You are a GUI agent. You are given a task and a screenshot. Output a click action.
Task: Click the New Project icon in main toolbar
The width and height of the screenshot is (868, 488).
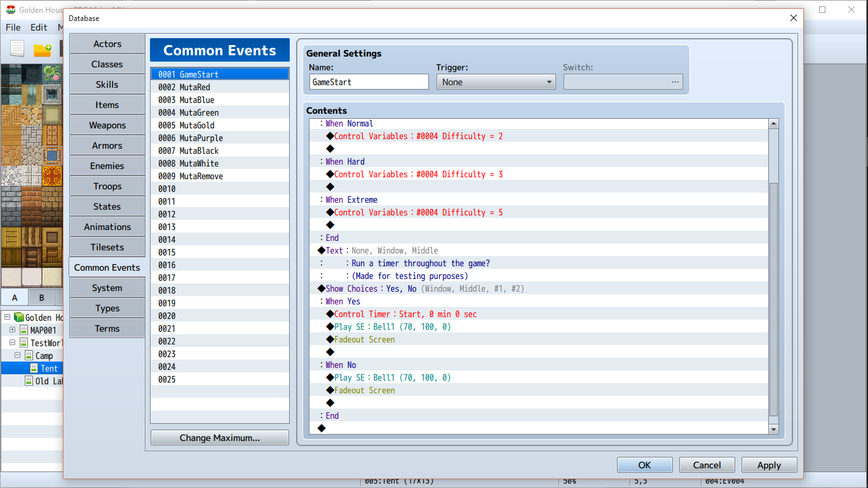pyautogui.click(x=17, y=48)
